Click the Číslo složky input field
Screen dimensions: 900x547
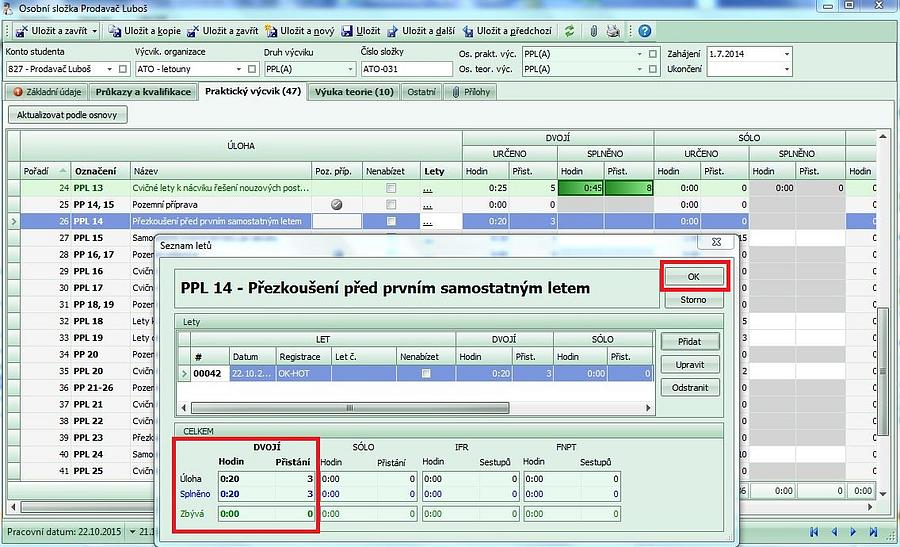405,69
